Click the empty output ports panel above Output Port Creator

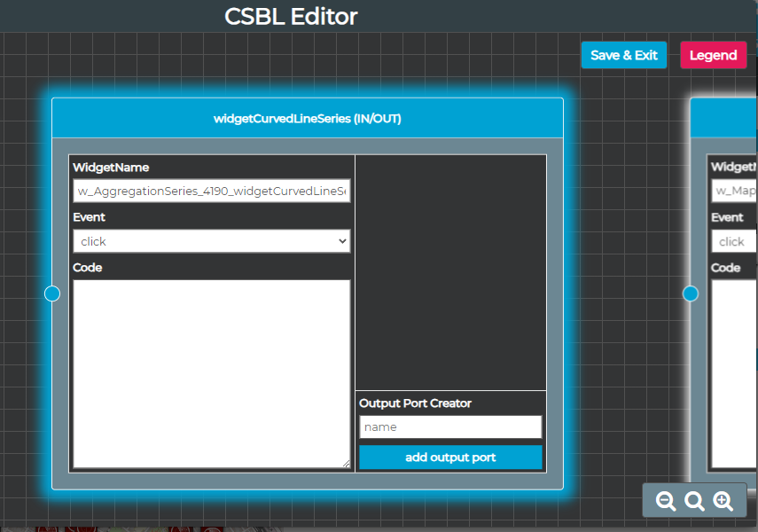click(x=450, y=271)
